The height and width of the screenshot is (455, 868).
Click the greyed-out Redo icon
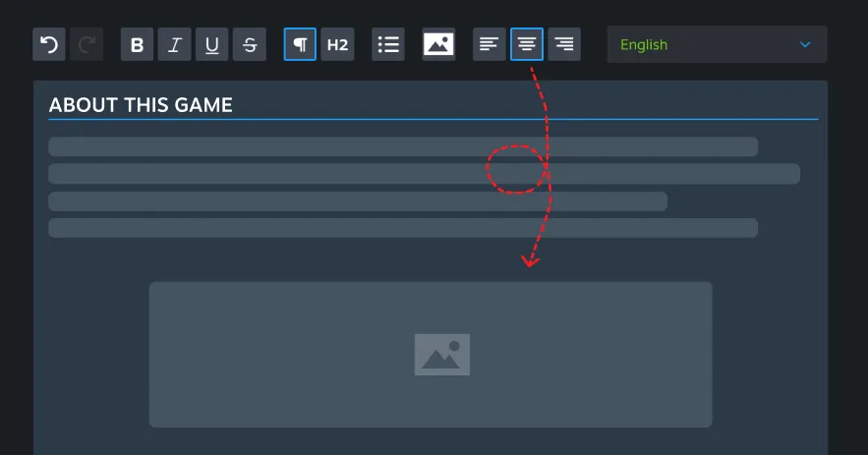click(87, 44)
